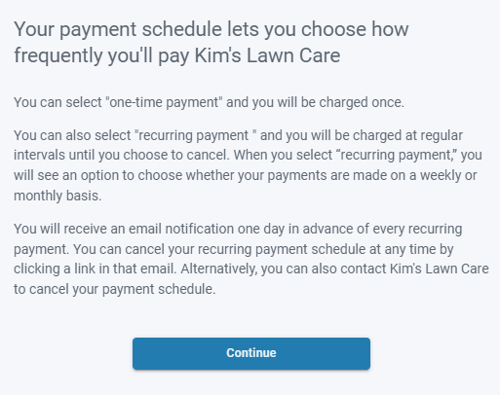Click the blue Continue button

click(x=251, y=353)
